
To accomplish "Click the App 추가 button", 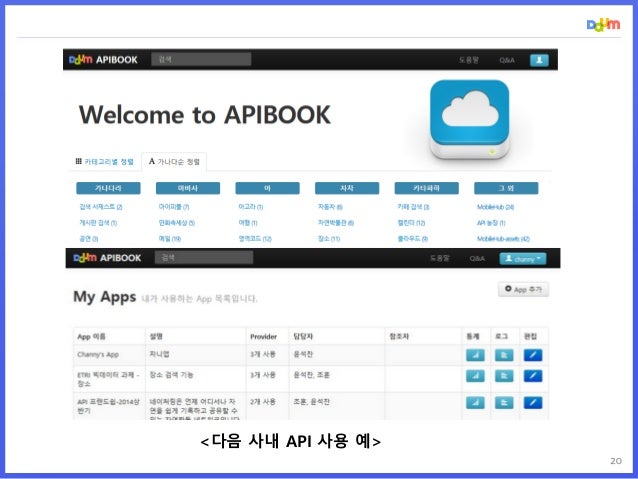I will [523, 289].
